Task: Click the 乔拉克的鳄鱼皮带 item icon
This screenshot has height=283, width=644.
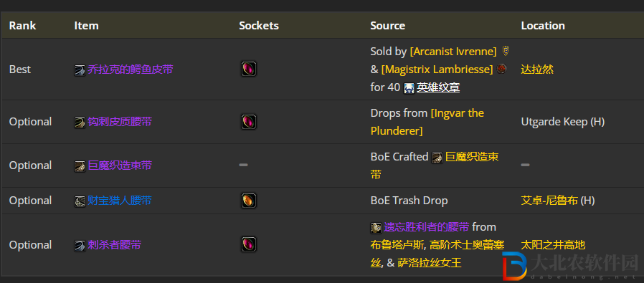Action: 80,70
